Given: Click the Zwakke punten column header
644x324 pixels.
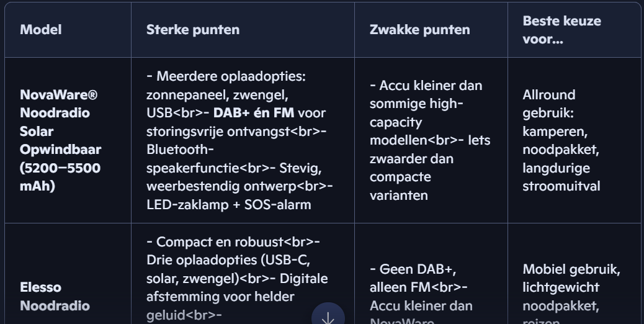Looking at the screenshot, I should click(x=420, y=30).
